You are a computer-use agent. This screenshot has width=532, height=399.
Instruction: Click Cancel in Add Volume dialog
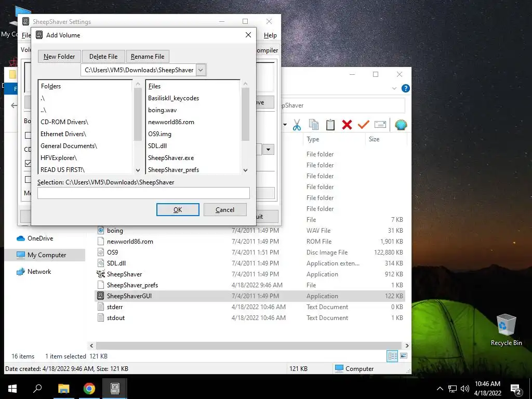coord(225,210)
